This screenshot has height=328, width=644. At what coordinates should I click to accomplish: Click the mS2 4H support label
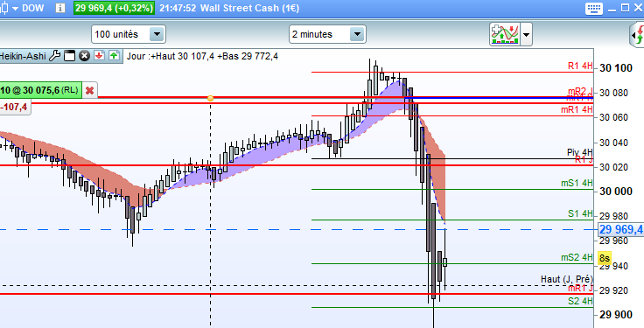[x=577, y=257]
